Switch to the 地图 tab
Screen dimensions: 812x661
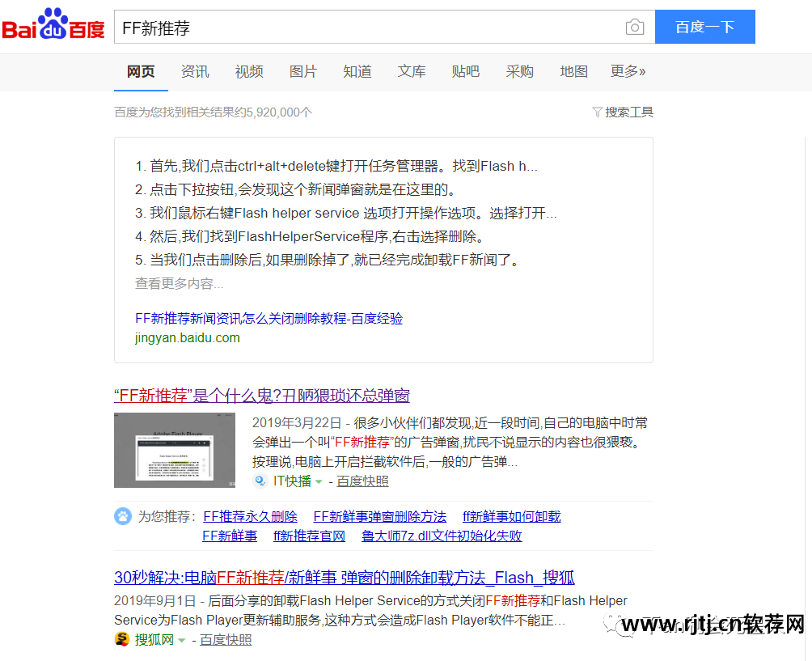[573, 71]
